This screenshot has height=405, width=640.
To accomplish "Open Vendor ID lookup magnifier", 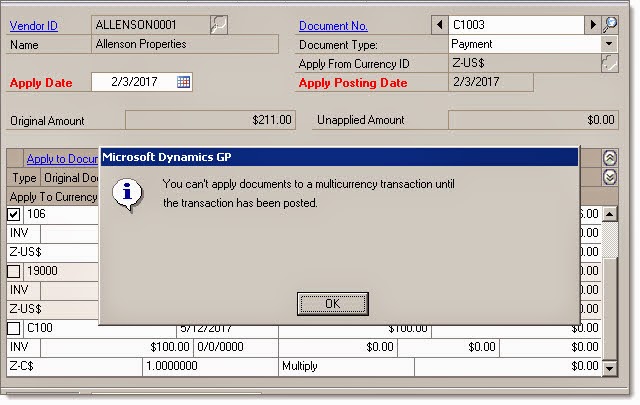I will (x=219, y=25).
